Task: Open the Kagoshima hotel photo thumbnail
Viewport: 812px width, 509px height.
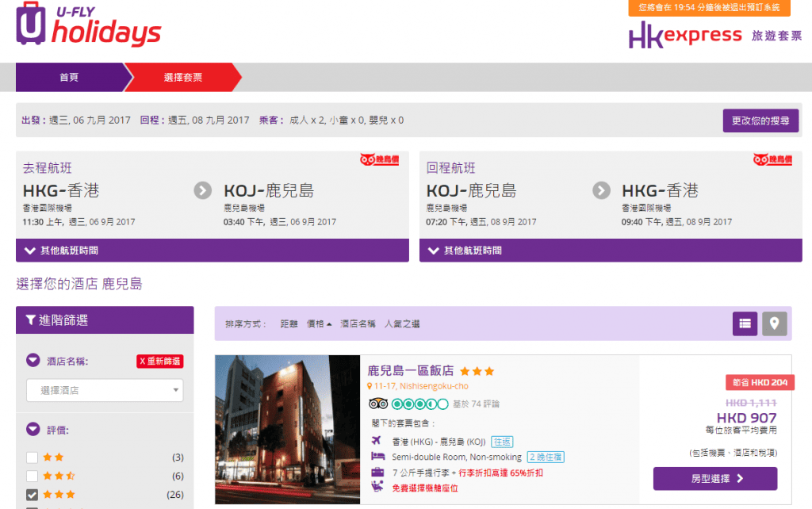Action: (287, 430)
